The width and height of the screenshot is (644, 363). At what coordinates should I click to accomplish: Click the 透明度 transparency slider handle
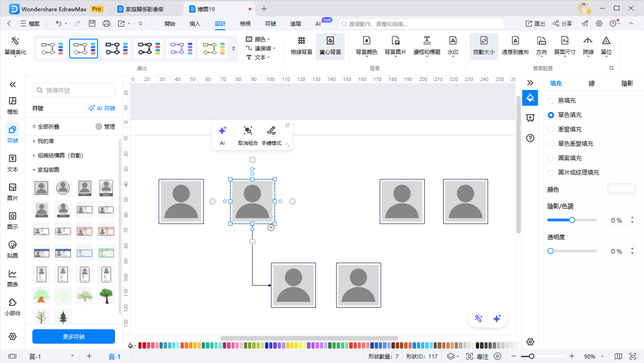click(x=551, y=251)
